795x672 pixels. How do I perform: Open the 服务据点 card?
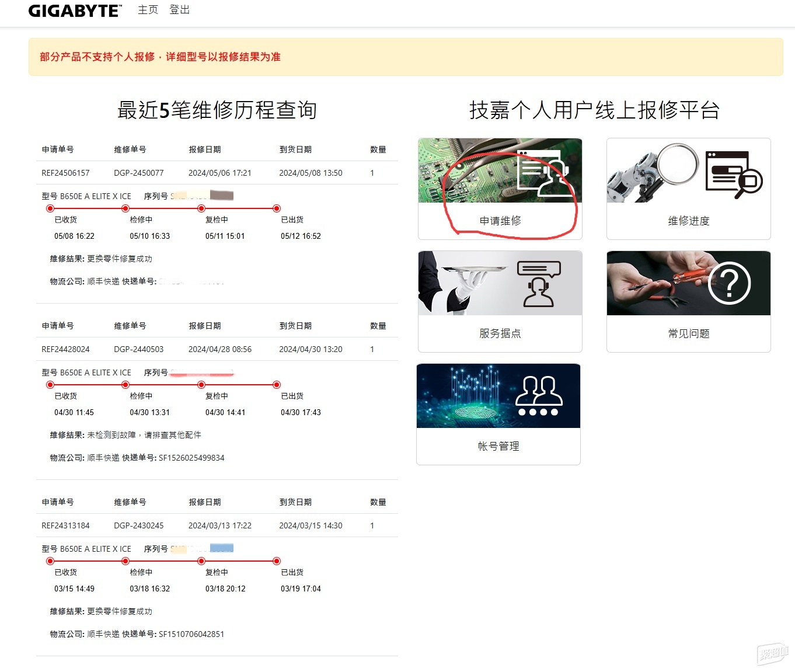point(500,301)
